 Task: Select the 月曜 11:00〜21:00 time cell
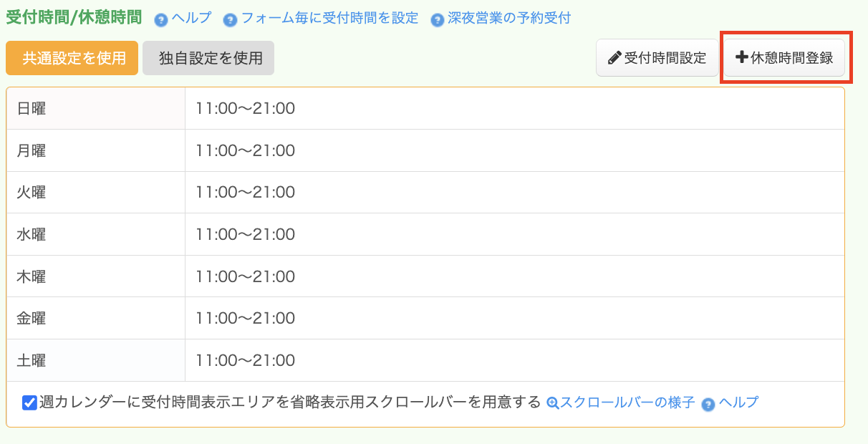245,150
